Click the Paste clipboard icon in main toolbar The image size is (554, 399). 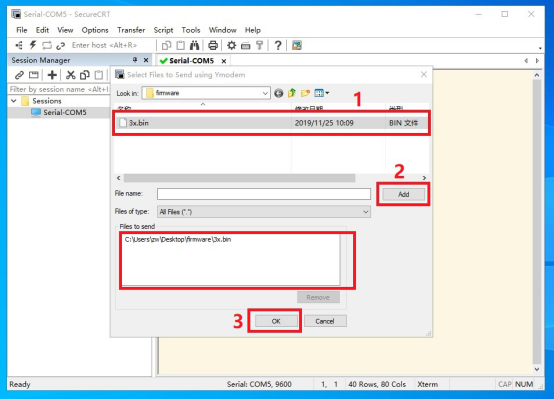pyautogui.click(x=181, y=45)
